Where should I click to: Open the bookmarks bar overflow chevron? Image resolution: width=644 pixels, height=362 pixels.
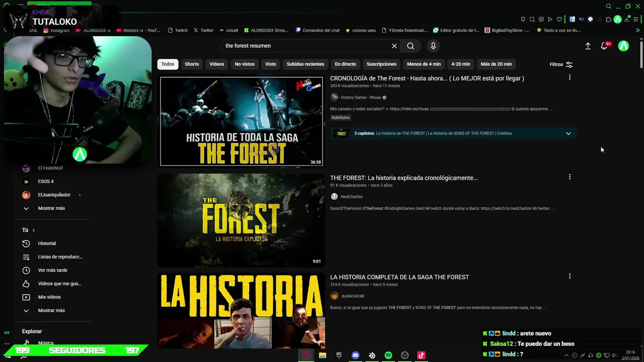coord(638,30)
